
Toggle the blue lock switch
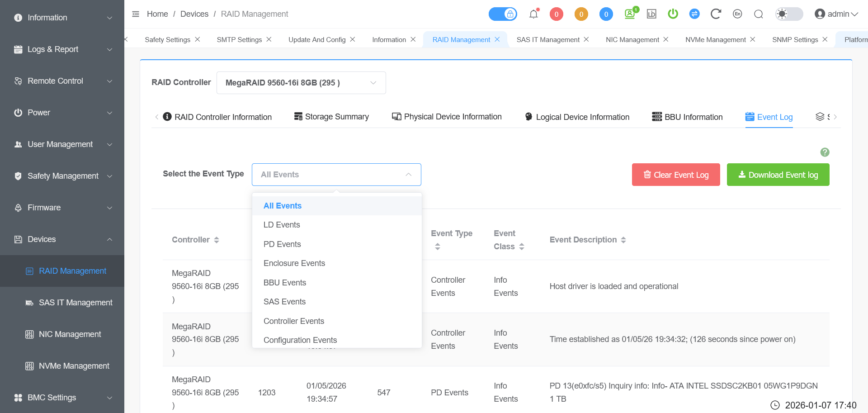[x=503, y=14]
